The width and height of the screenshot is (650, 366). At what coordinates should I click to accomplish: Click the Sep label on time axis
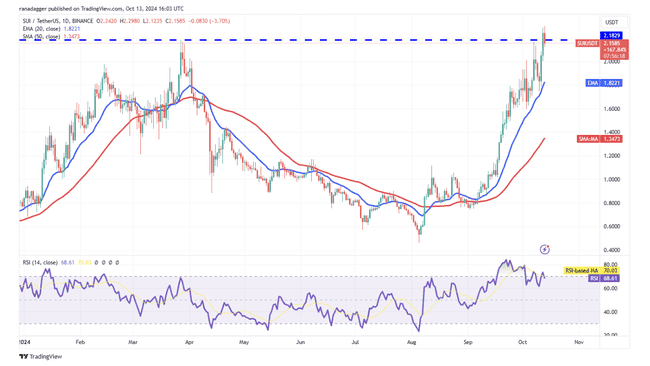pyautogui.click(x=468, y=342)
